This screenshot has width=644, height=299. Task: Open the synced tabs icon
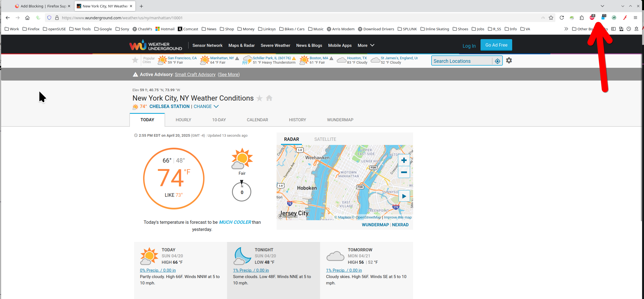[621, 29]
